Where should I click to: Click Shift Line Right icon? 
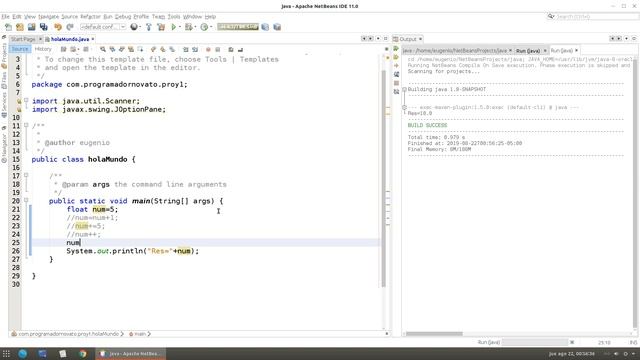195,49
